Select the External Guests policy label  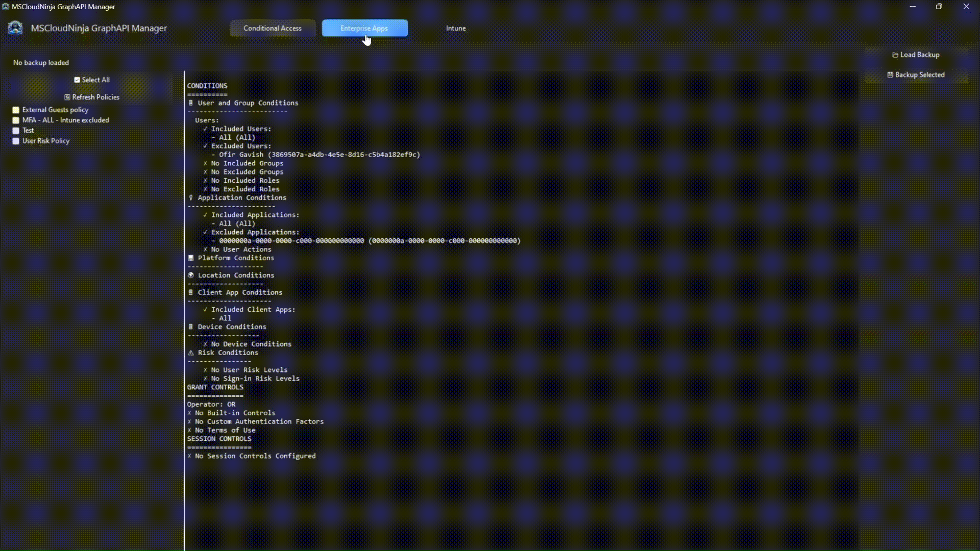[x=55, y=110]
